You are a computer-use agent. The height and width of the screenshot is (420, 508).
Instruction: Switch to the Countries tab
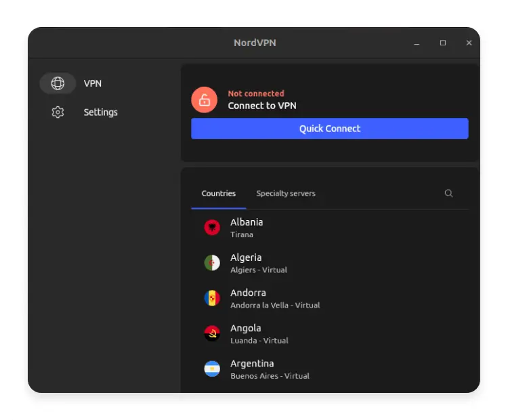click(219, 194)
